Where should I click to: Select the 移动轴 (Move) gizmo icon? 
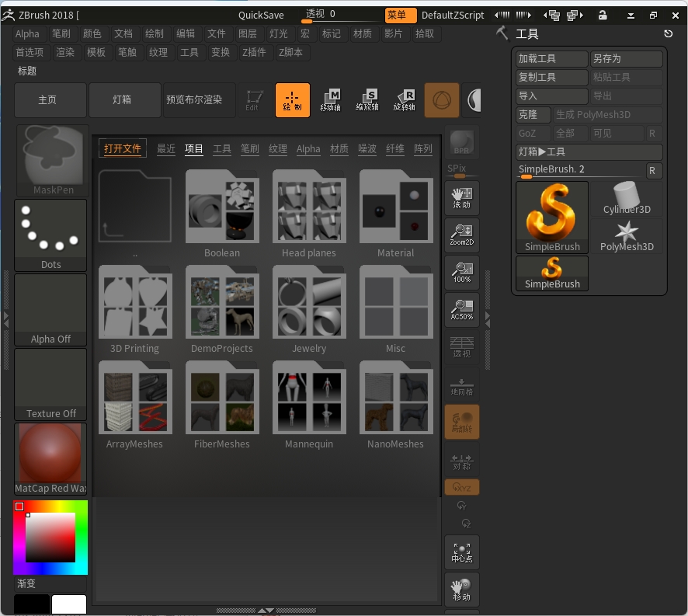(x=330, y=99)
